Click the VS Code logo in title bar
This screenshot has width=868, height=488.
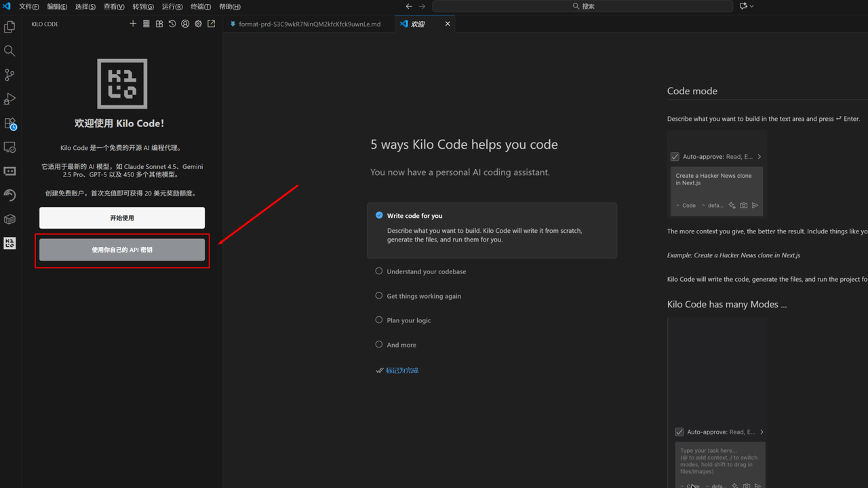tap(7, 6)
